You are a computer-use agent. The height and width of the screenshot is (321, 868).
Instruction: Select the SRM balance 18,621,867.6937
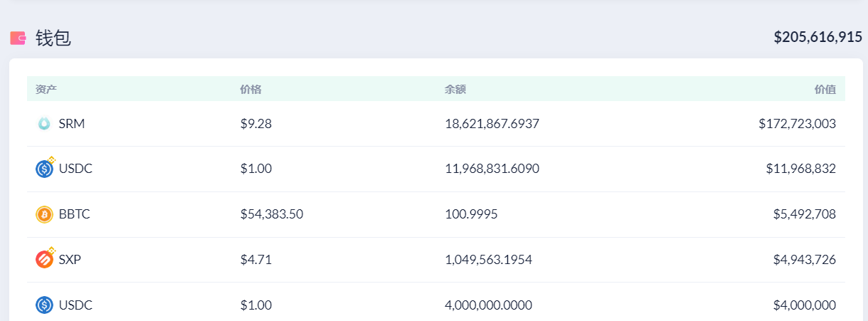tap(492, 124)
